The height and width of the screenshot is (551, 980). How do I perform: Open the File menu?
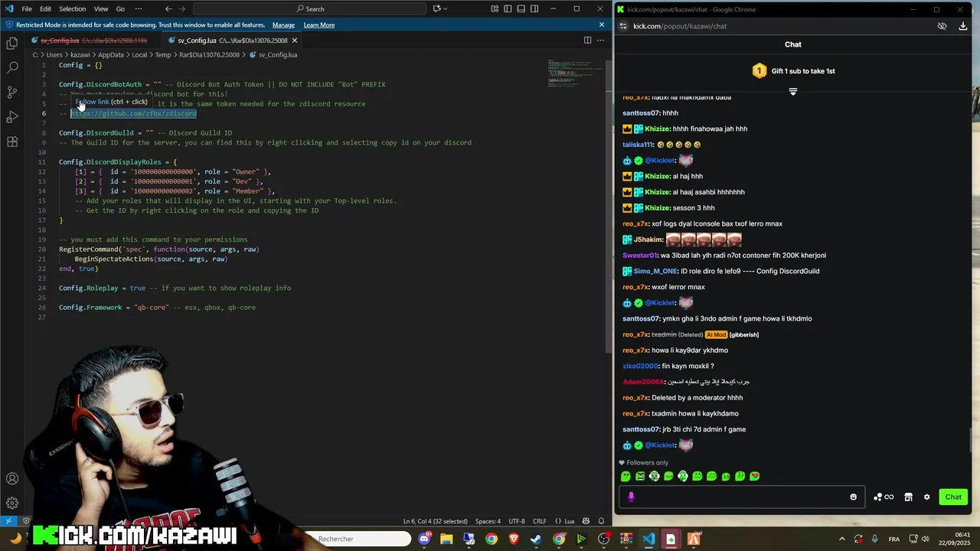pos(27,8)
